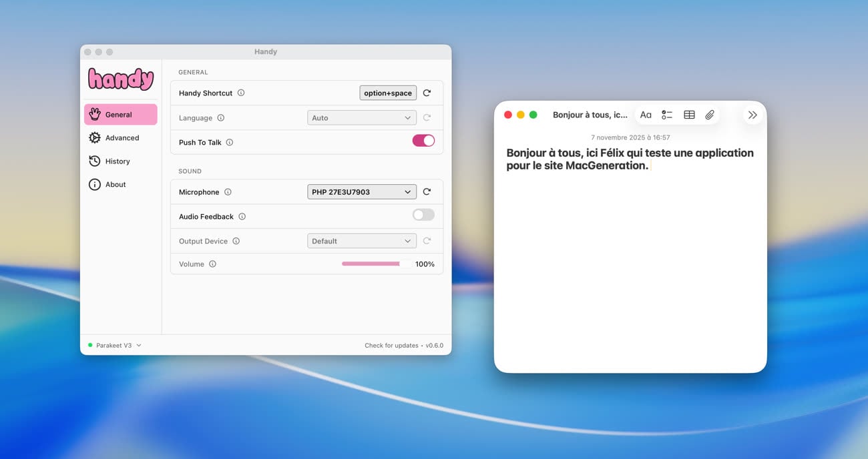This screenshot has height=459, width=868.
Task: Click the attachment paperclip icon
Action: tap(710, 115)
